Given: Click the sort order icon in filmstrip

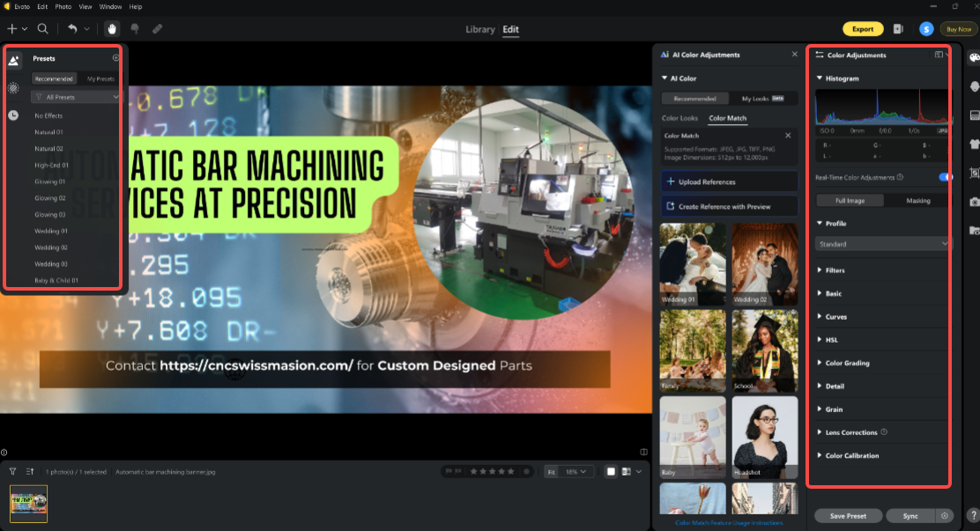Looking at the screenshot, I should [30, 472].
